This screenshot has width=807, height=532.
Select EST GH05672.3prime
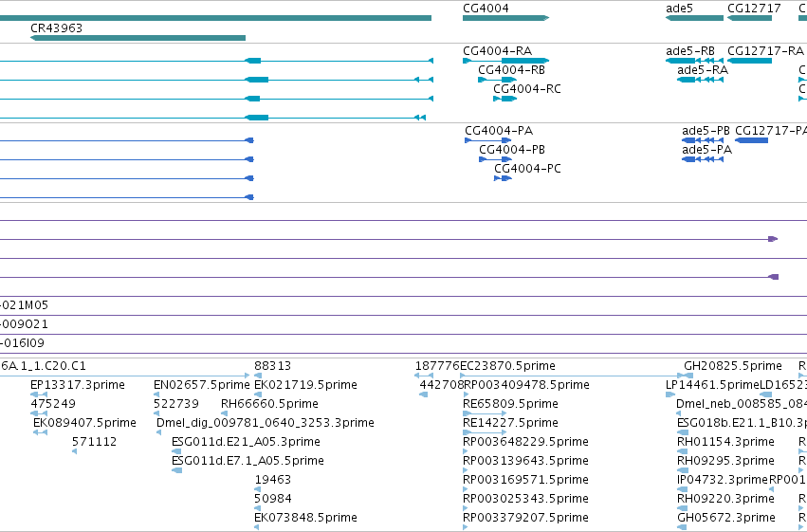pos(726,518)
